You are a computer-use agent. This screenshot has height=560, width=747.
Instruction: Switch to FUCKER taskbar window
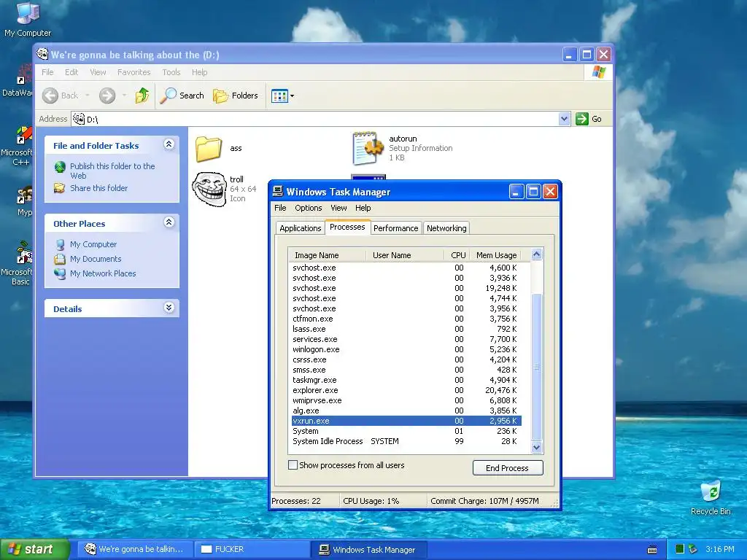pos(251,549)
